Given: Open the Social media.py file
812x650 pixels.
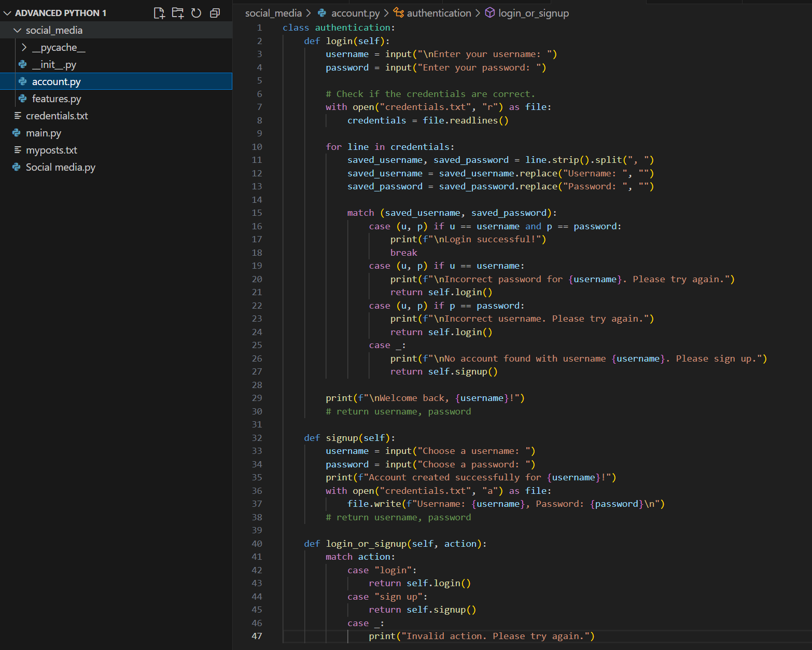Looking at the screenshot, I should [x=60, y=167].
